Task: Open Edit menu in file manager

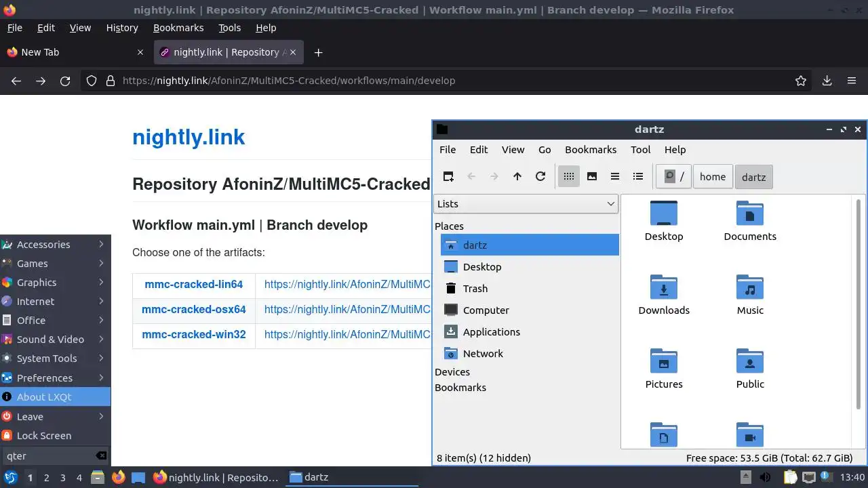Action: coord(479,149)
